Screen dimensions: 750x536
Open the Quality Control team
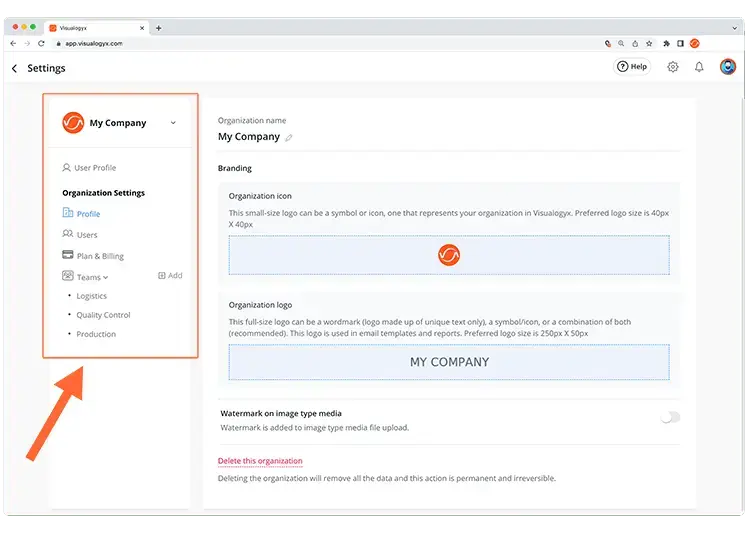click(x=103, y=315)
